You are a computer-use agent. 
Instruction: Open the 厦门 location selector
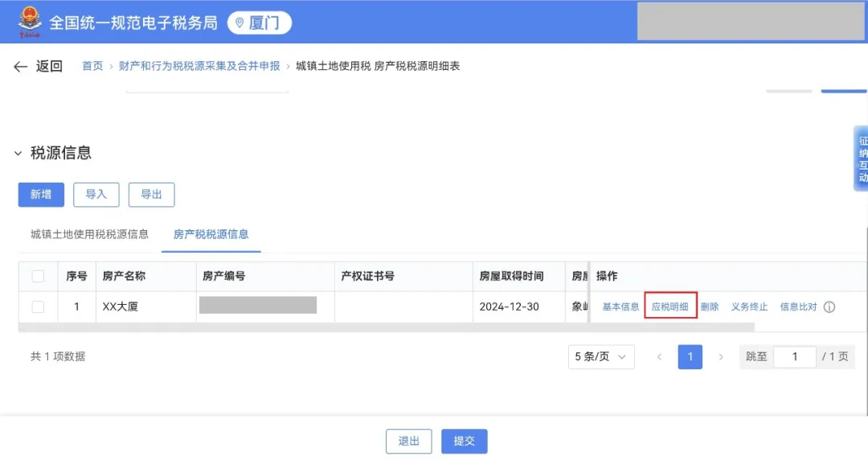[259, 23]
